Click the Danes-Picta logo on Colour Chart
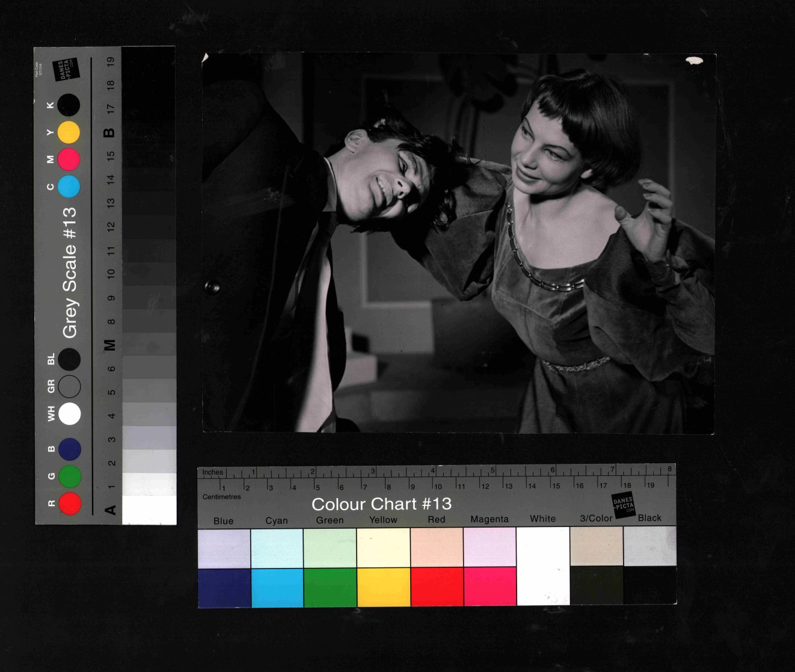Image resolution: width=795 pixels, height=672 pixels. point(624,504)
